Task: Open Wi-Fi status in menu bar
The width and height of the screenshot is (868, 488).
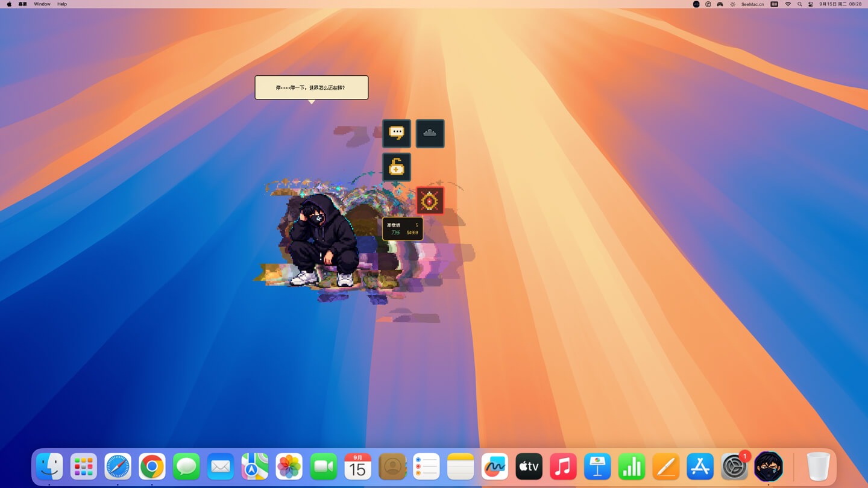Action: point(788,4)
